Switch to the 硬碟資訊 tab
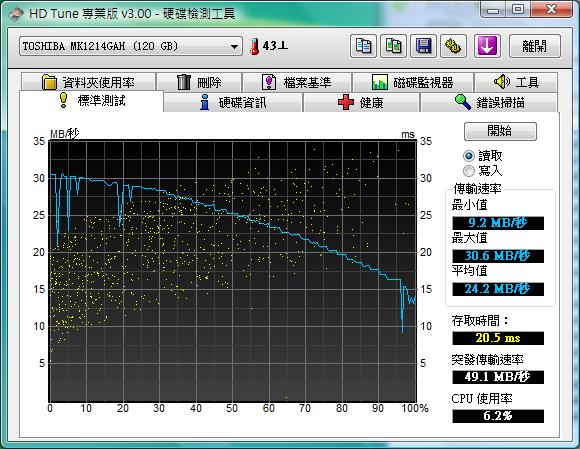Viewport: 580px width, 449px height. tap(233, 102)
